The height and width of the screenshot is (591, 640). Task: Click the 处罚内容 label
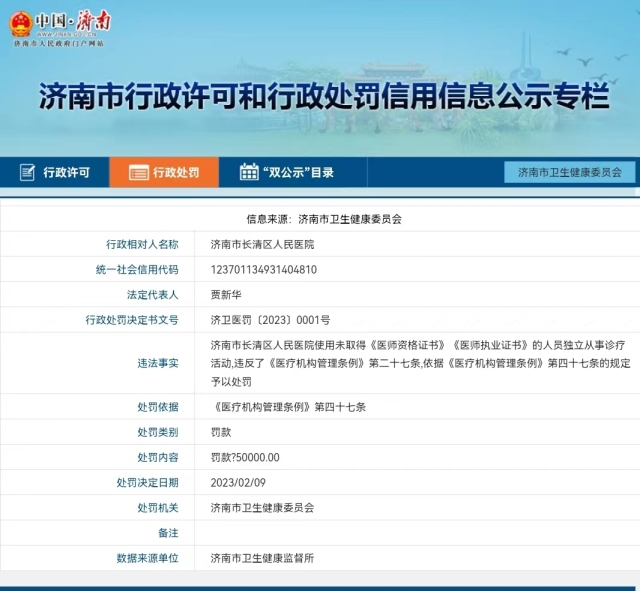pyautogui.click(x=158, y=458)
